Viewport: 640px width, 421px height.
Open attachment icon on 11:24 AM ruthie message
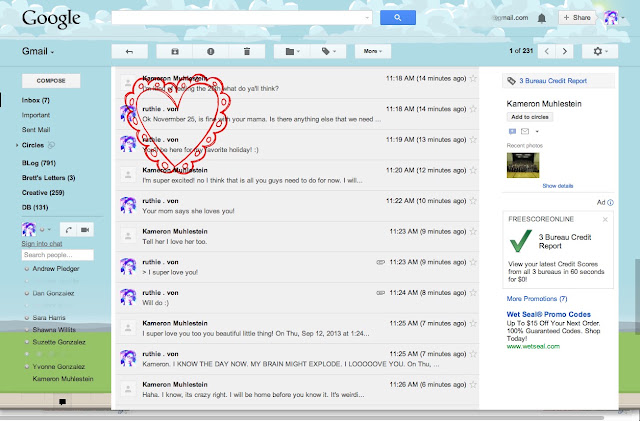(380, 293)
